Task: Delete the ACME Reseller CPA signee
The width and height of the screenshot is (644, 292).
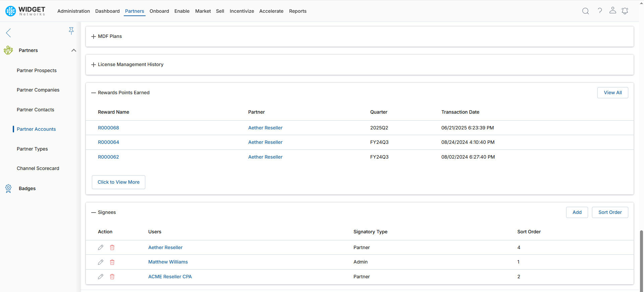Action: (112, 277)
